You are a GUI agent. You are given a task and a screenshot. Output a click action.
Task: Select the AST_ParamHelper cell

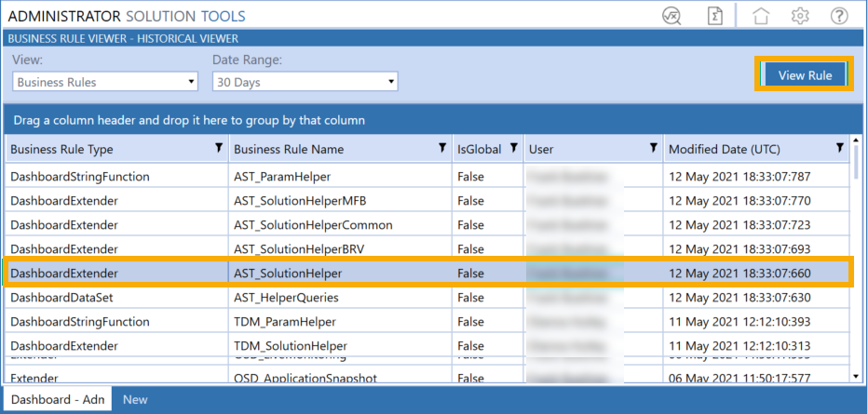pos(341,177)
